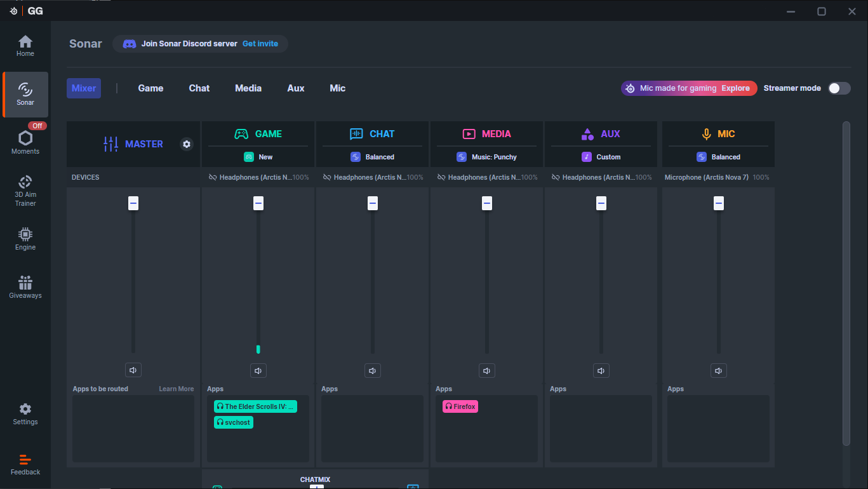Toggle the Chat device link icon

(327, 177)
